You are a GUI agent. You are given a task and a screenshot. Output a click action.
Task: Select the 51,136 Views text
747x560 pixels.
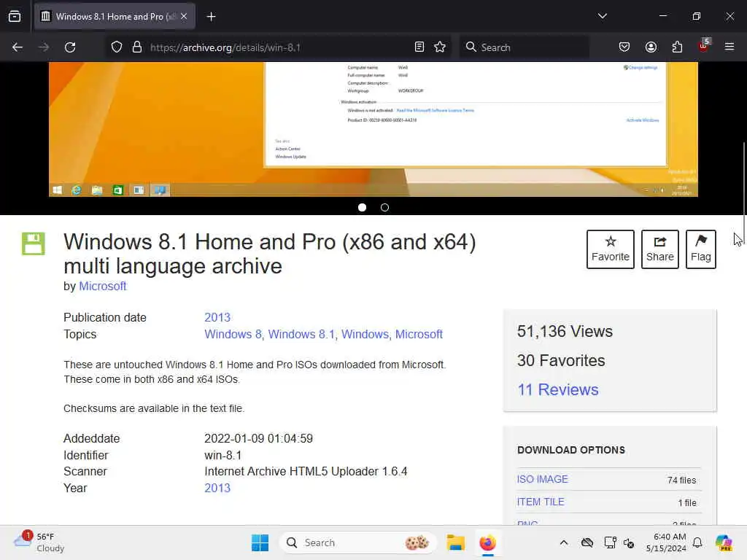click(x=565, y=332)
